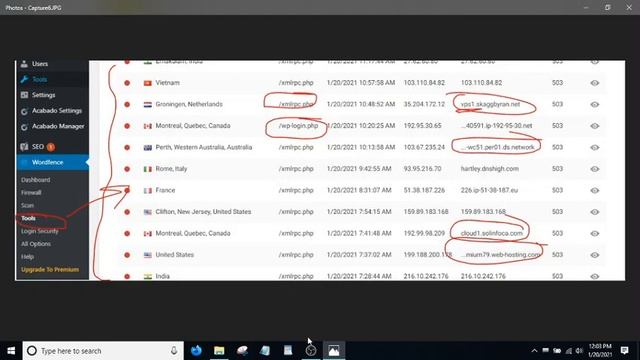Click /wp-login.php URL cell
640x360 pixels.
click(x=298, y=126)
